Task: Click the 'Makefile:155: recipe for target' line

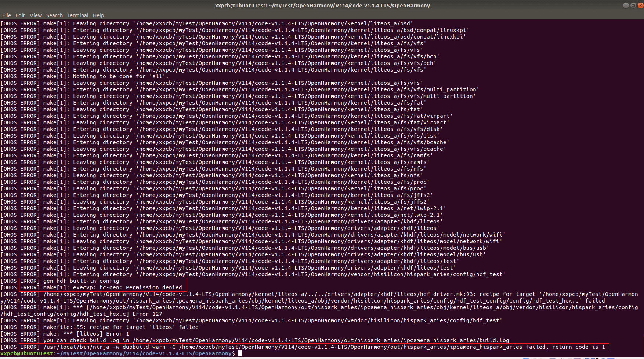Action: point(120,327)
